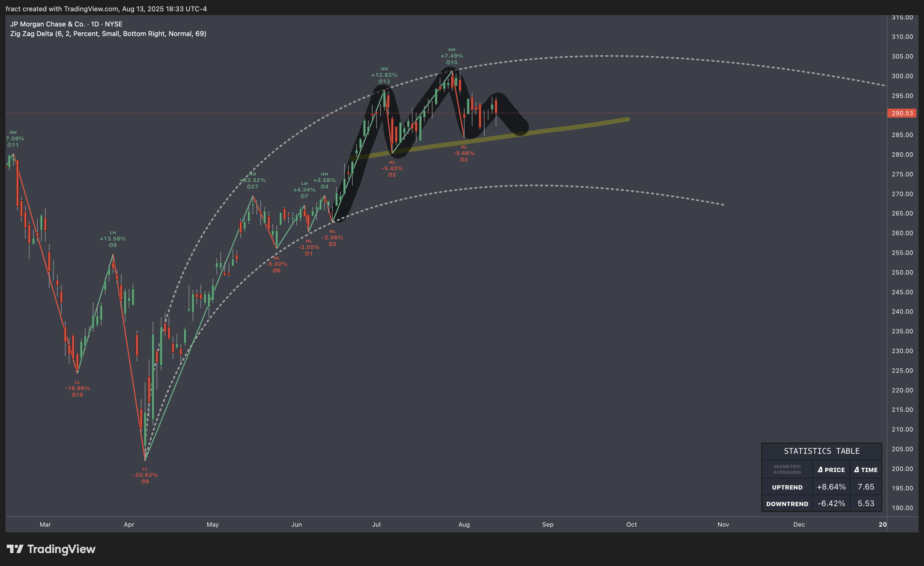Click the 7.65 uptrend time value
This screenshot has height=566, width=924.
[x=866, y=487]
